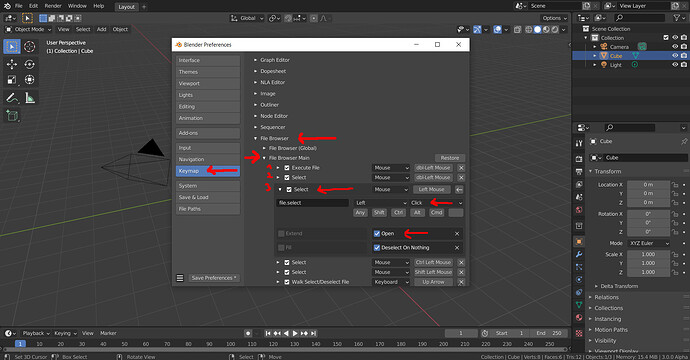This screenshot has width=690, height=360.
Task: Open the Window menu
Action: pyautogui.click(x=77, y=6)
